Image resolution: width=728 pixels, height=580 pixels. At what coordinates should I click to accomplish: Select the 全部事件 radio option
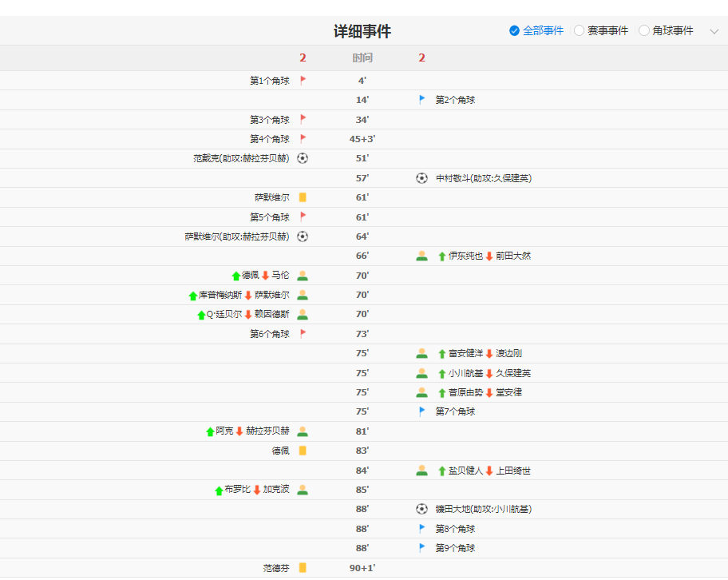pos(536,30)
